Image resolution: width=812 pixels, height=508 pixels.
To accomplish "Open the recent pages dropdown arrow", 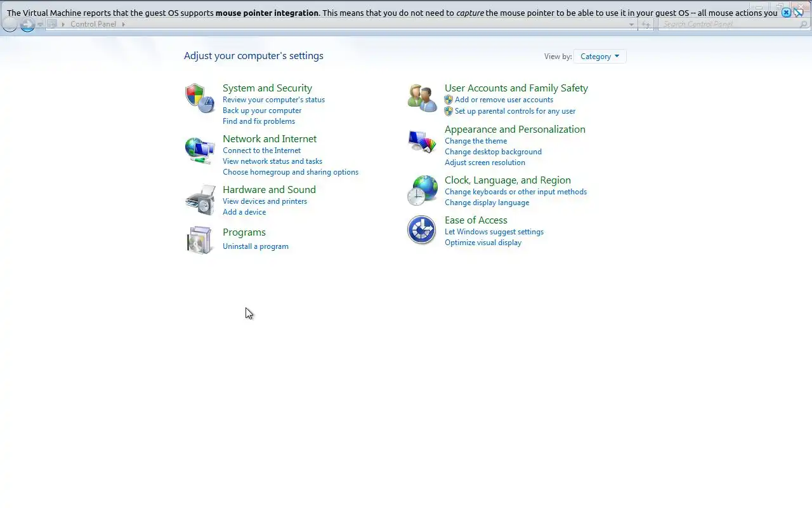I will [40, 25].
